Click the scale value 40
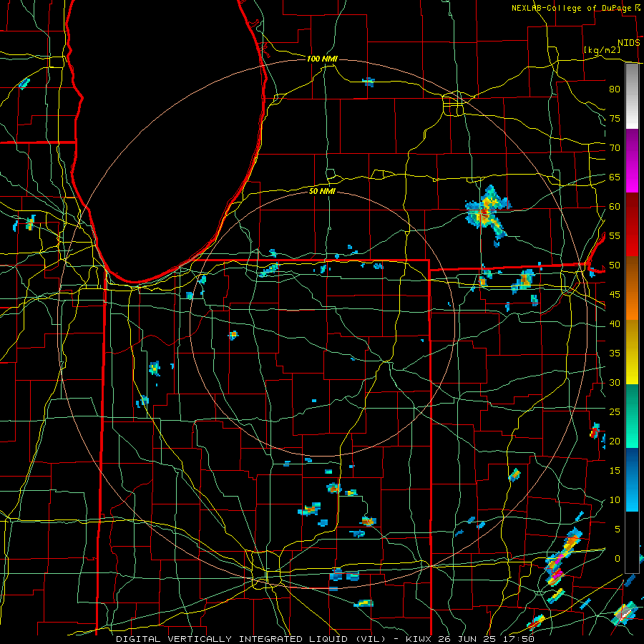Screen dimensions: 644x644 click(x=615, y=324)
